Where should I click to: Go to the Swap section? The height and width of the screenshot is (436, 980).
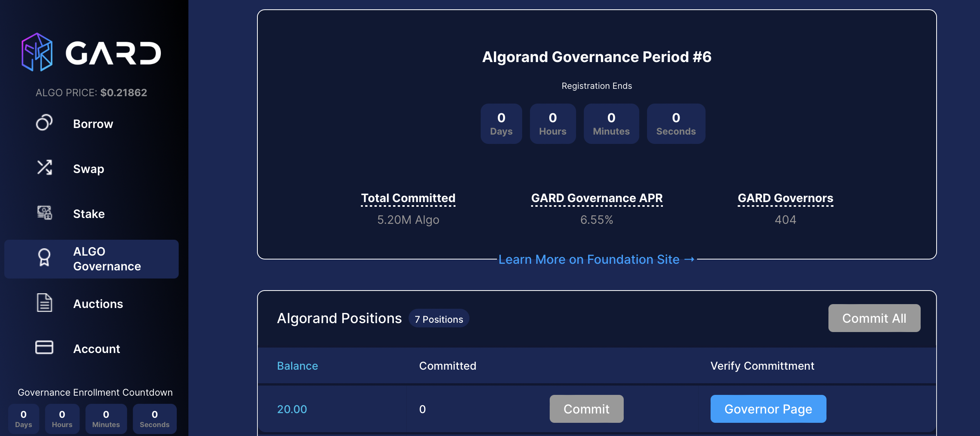click(88, 169)
